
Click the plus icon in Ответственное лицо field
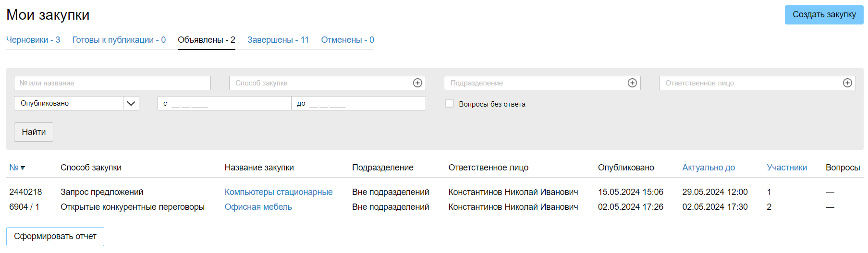pyautogui.click(x=847, y=83)
